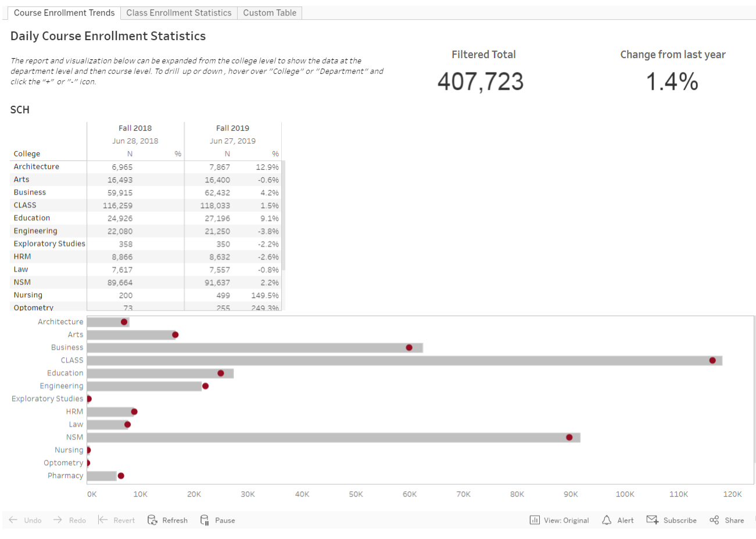This screenshot has width=756, height=539.
Task: Click the Redo arrow icon
Action: pos(58,520)
